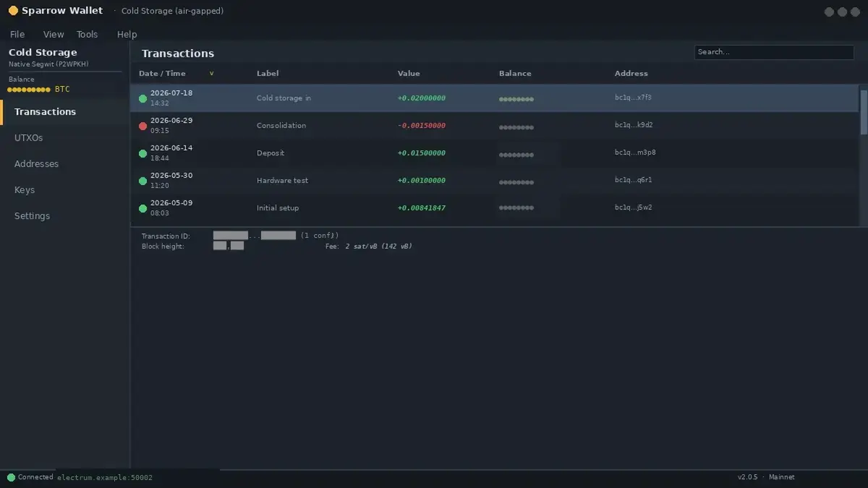Click the 'Cold Storage' wallet name in sidebar
Image resolution: width=868 pixels, height=488 pixels.
[x=43, y=53]
